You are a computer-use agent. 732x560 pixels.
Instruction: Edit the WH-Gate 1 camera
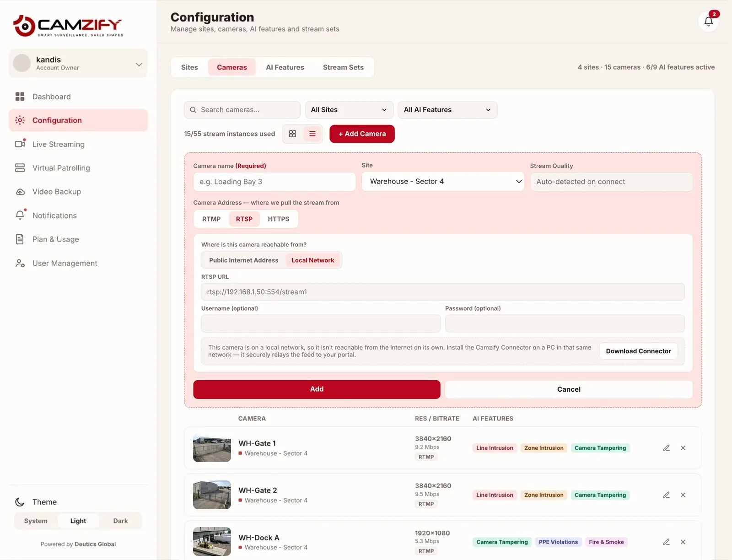(x=666, y=448)
